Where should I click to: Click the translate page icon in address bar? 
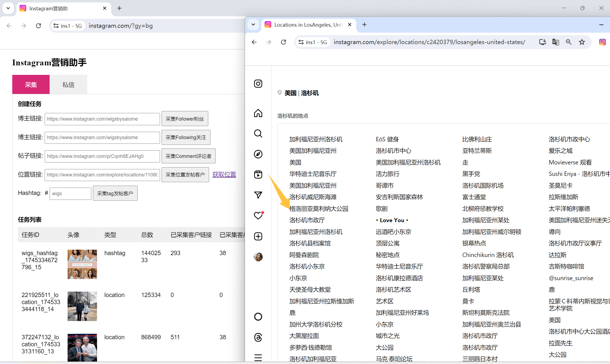(555, 42)
